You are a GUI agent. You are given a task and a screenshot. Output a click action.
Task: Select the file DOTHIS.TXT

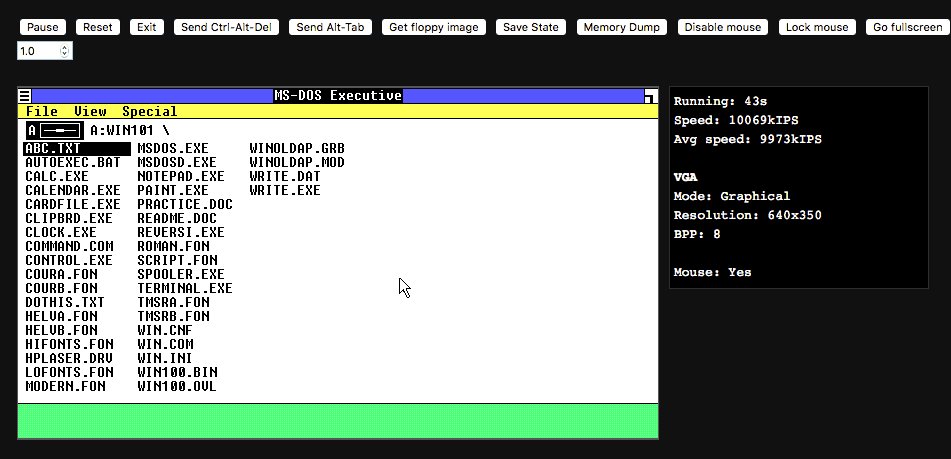(x=65, y=302)
